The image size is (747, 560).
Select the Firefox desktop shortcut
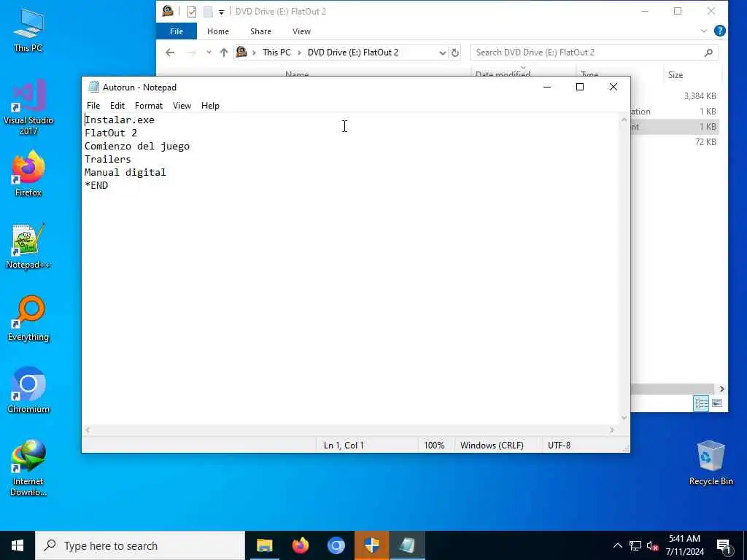pyautogui.click(x=28, y=174)
